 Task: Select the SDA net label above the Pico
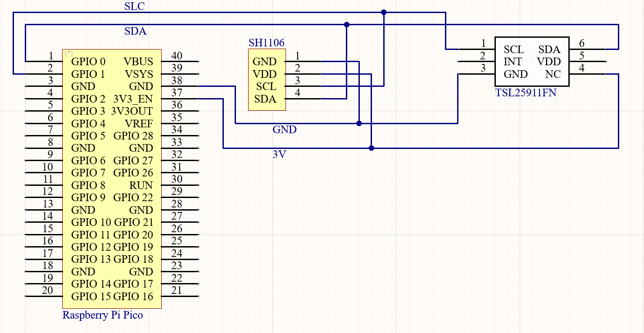click(x=135, y=31)
